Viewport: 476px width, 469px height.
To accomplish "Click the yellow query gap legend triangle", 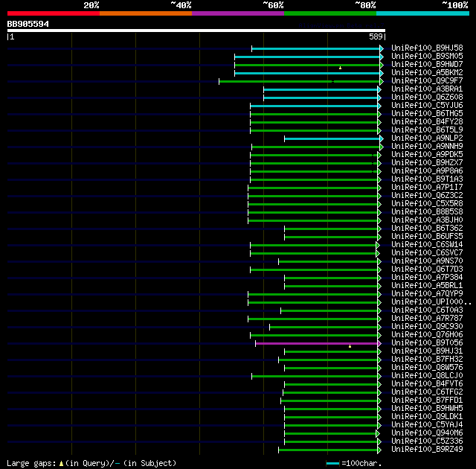I will pyautogui.click(x=61, y=464).
